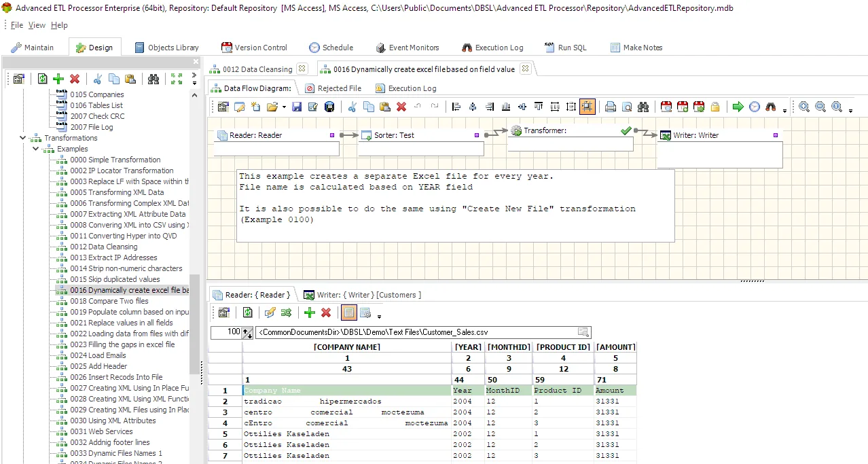Click the padlock icon in the diagram toolbar
This screenshot has height=464, width=868.
click(x=715, y=107)
